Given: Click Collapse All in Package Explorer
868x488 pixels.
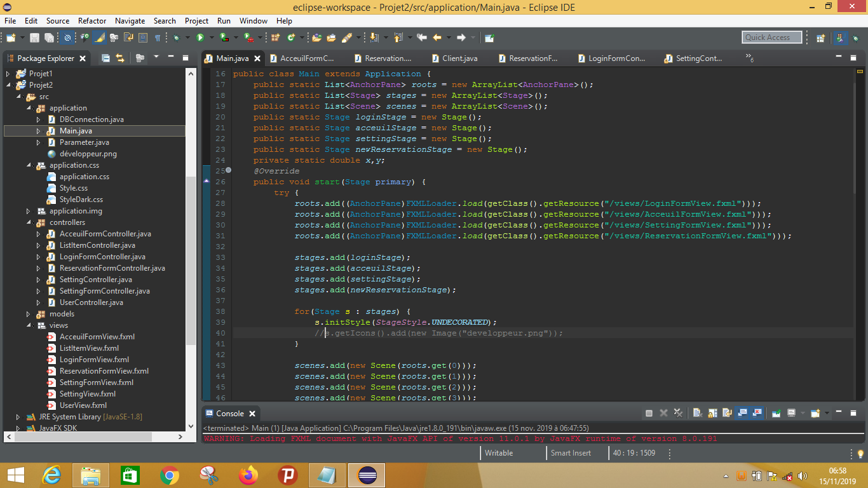Looking at the screenshot, I should (x=105, y=58).
